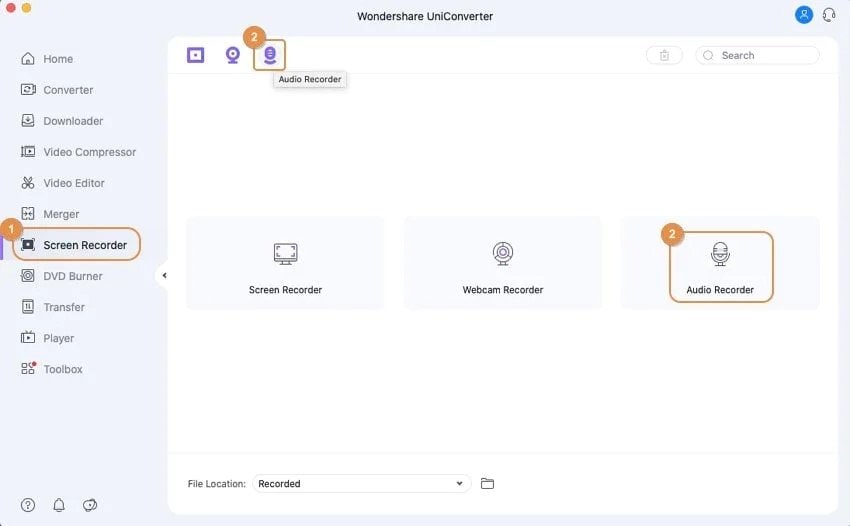Collapse the sidebar with arrow handle

pos(163,275)
